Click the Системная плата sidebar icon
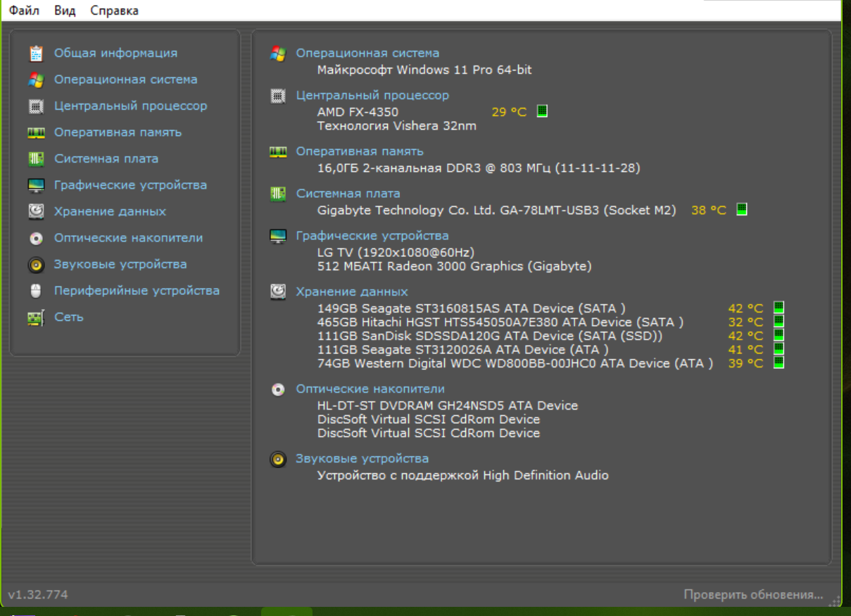851x616 pixels. 36,159
